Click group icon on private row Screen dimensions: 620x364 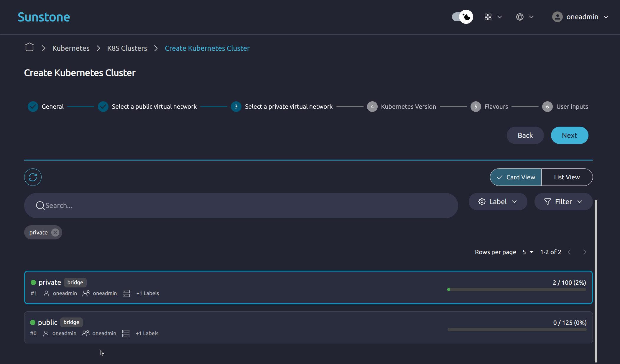point(86,293)
